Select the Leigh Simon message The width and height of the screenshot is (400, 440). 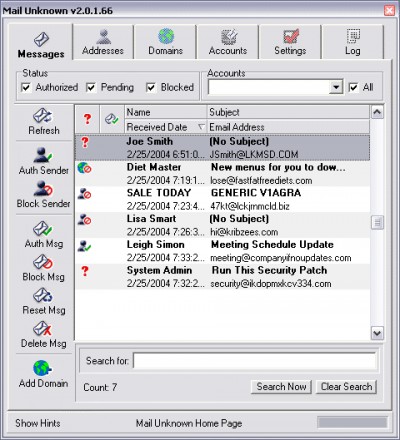click(223, 251)
